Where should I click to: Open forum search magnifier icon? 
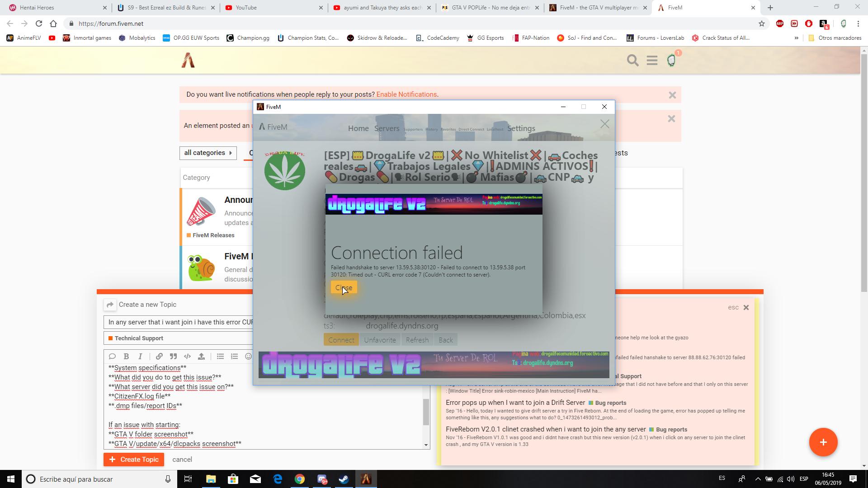click(633, 60)
